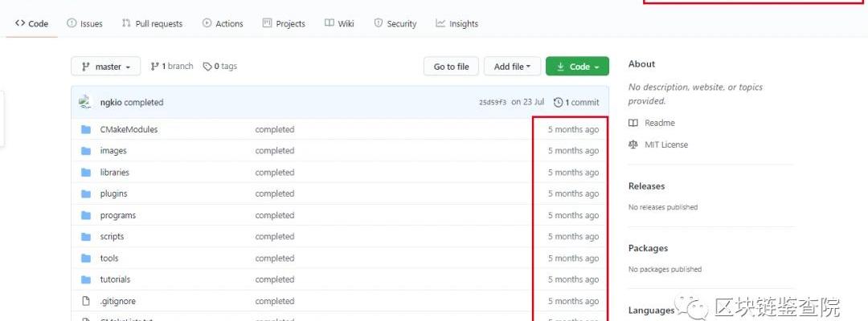
Task: Expand the Add file dropdown
Action: pyautogui.click(x=512, y=67)
